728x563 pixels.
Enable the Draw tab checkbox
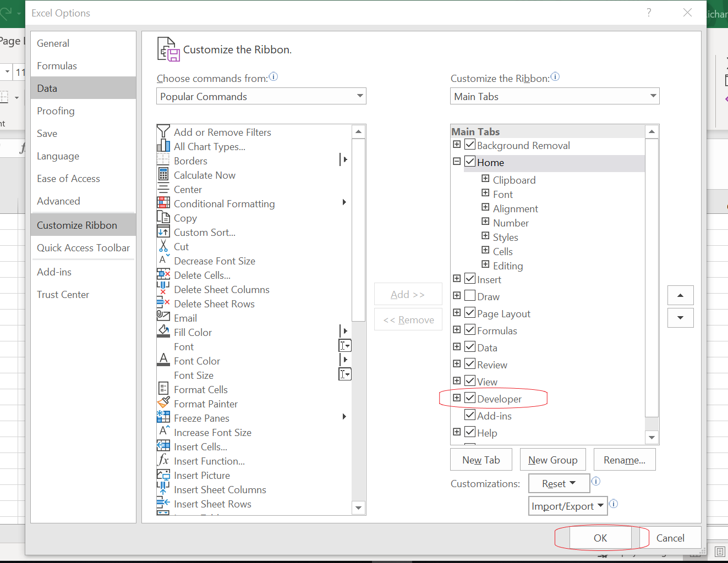pos(470,296)
